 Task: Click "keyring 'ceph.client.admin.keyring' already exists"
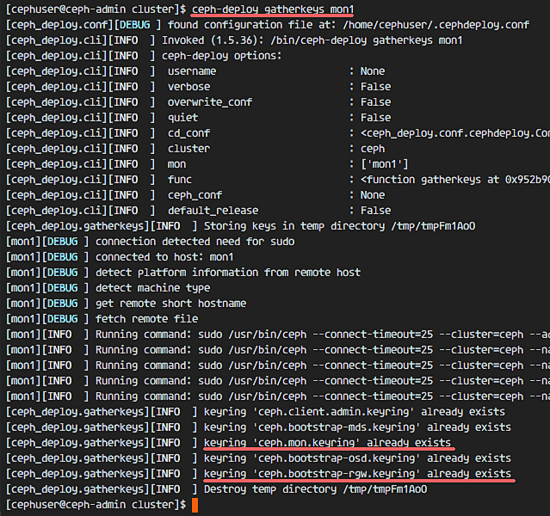point(355,412)
